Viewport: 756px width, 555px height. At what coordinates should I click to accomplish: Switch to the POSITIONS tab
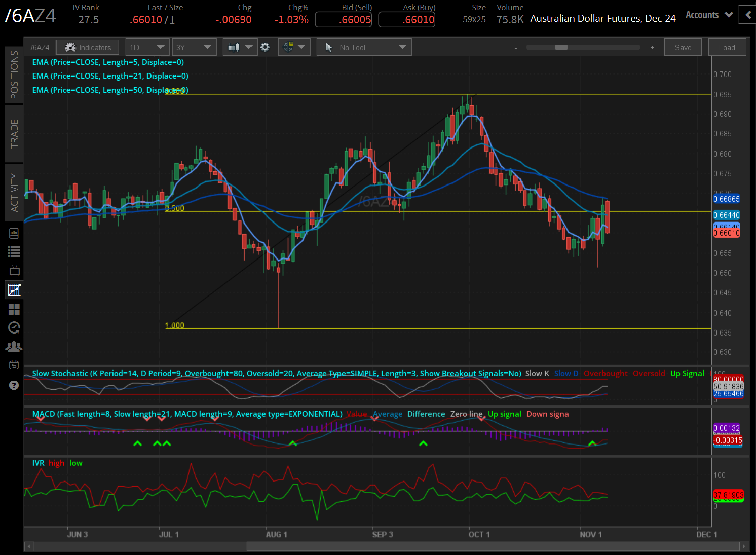pos(14,74)
